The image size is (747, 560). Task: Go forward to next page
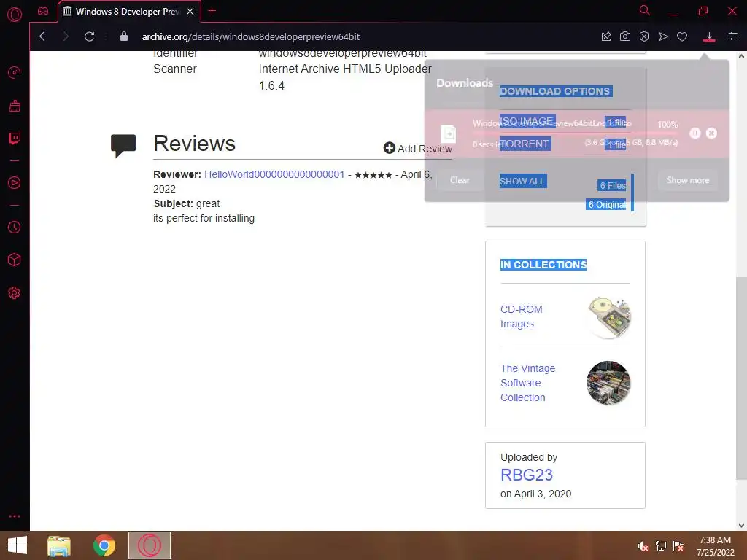pos(66,36)
